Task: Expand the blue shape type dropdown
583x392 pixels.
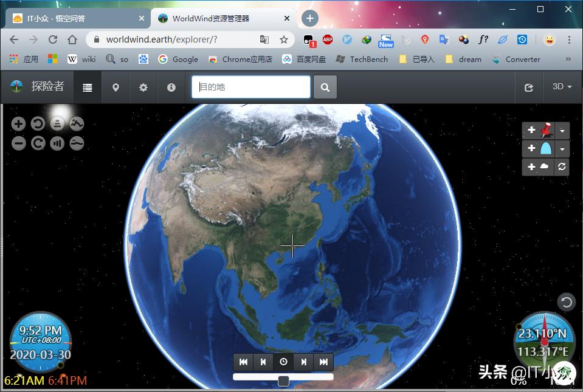Action: (x=562, y=149)
